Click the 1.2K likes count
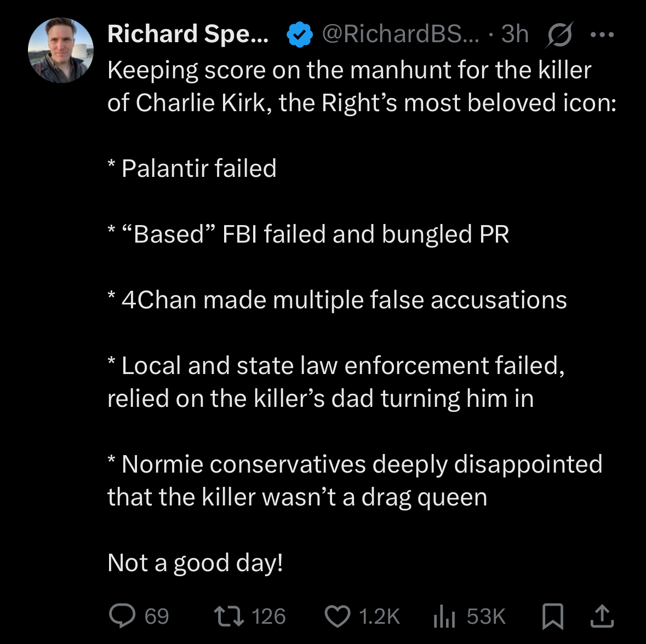 (379, 616)
